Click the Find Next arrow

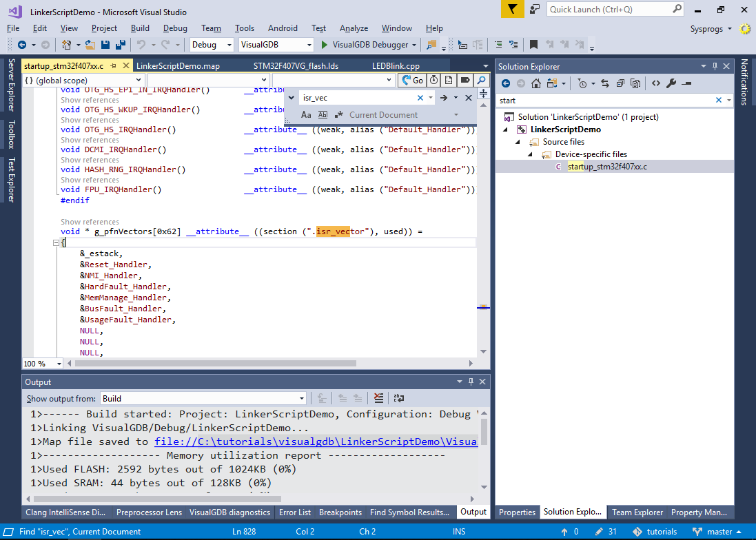pos(444,98)
